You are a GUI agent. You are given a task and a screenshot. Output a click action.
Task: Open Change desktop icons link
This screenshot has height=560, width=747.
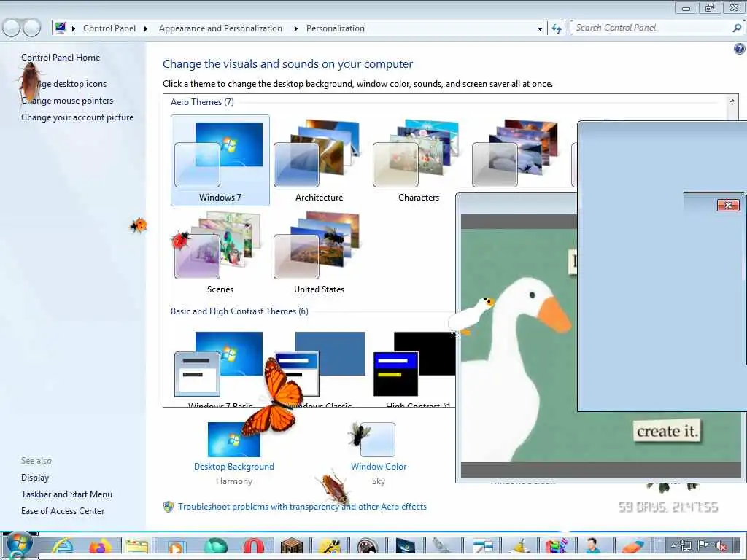tap(72, 84)
